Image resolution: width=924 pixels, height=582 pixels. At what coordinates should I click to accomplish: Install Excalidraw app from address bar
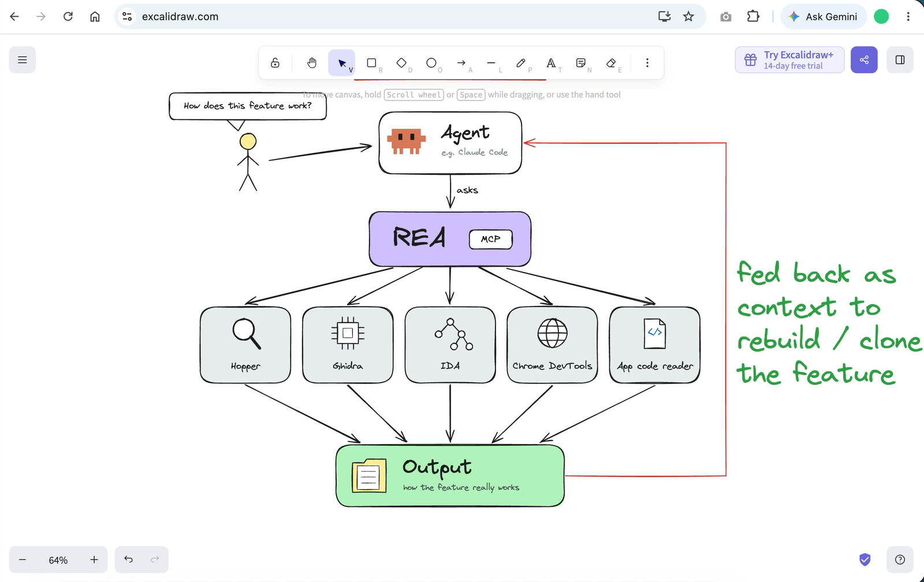click(x=665, y=17)
